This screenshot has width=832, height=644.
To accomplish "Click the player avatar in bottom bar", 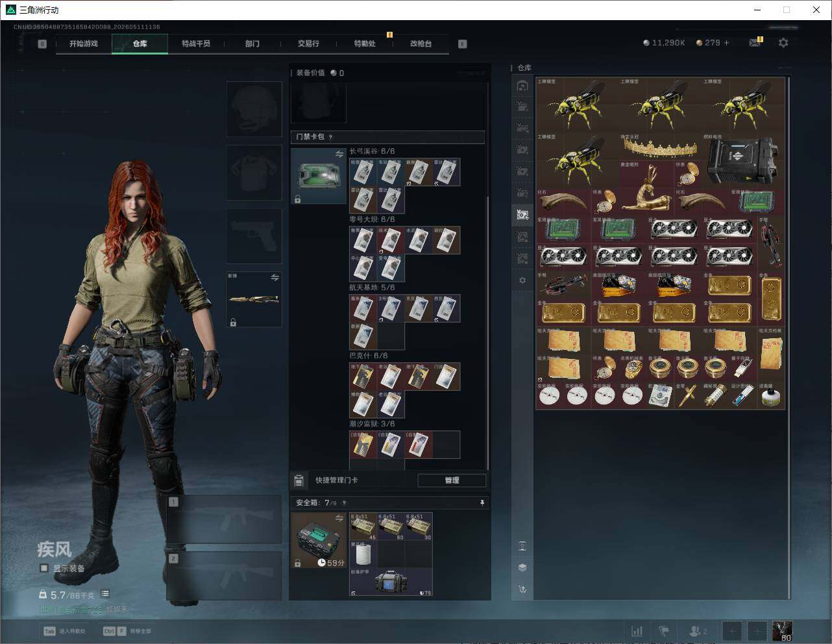I will [x=782, y=631].
